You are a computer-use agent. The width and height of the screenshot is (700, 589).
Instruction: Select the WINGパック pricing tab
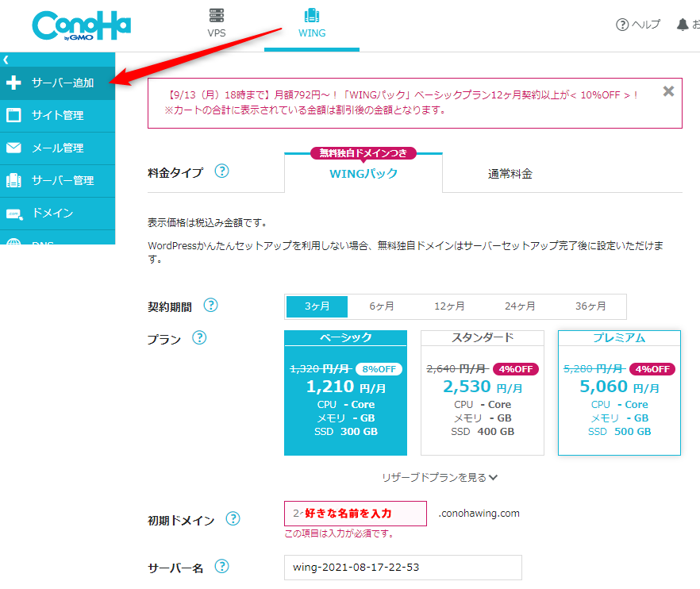pyautogui.click(x=363, y=174)
